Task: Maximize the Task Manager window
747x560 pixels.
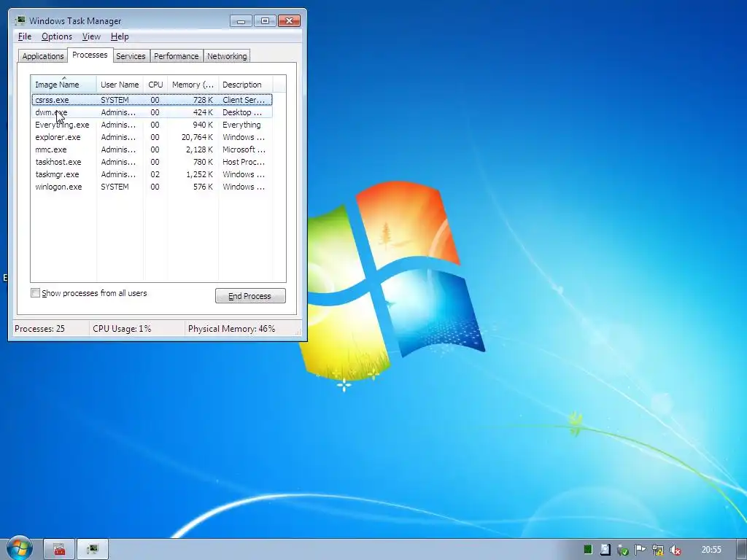Action: click(265, 21)
